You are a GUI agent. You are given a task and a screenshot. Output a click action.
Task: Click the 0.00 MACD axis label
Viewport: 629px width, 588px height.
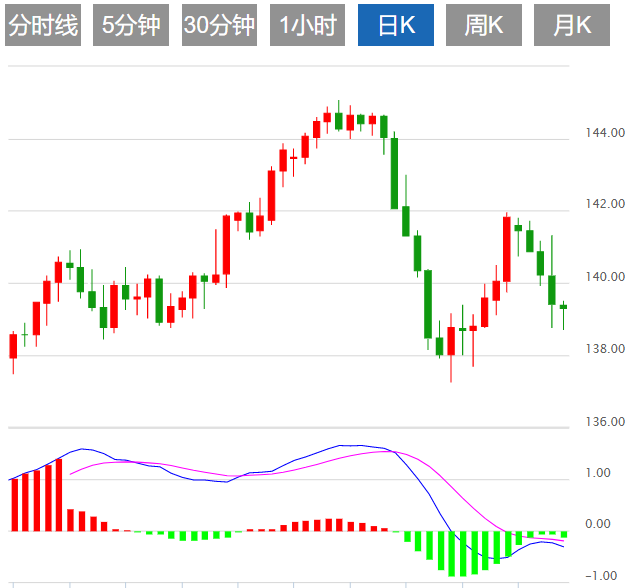pyautogui.click(x=598, y=523)
